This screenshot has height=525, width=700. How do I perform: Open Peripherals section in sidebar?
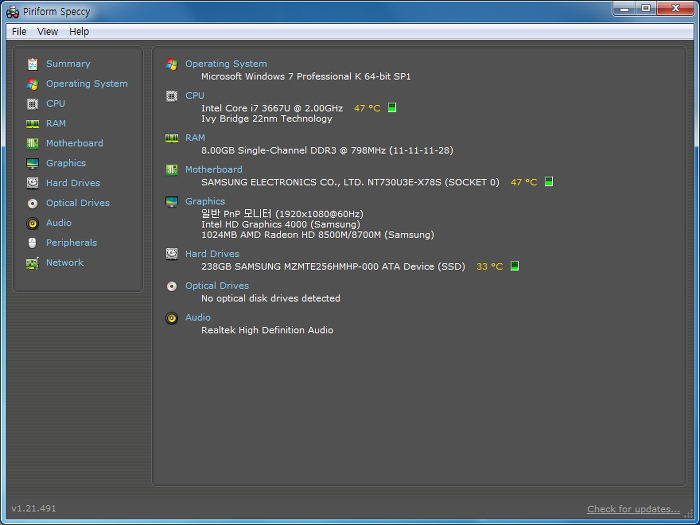pos(71,243)
